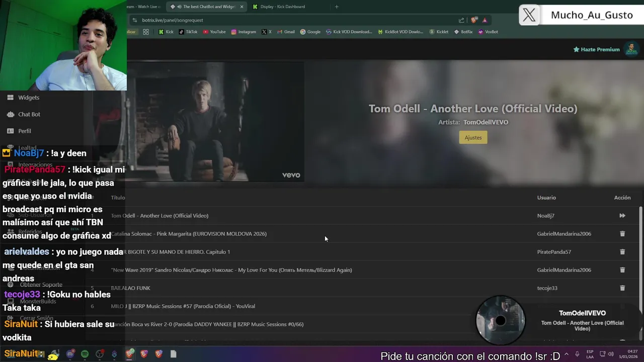Click the Tom Odell video thumbnail
Image resolution: width=644 pixels, height=362 pixels.
tap(215, 121)
